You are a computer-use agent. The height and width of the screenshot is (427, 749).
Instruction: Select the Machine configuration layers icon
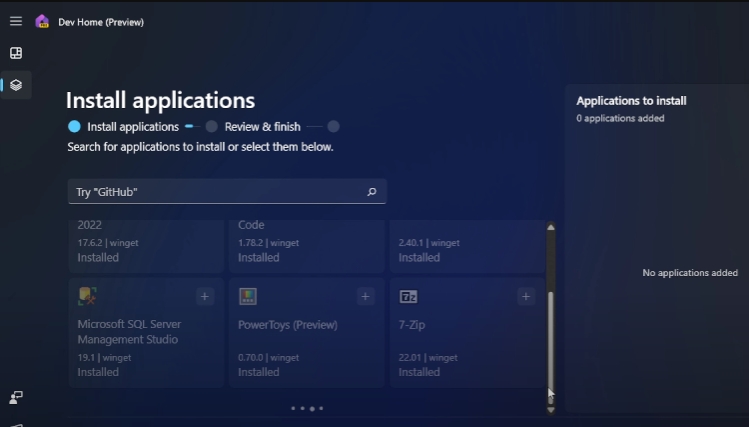(x=16, y=85)
